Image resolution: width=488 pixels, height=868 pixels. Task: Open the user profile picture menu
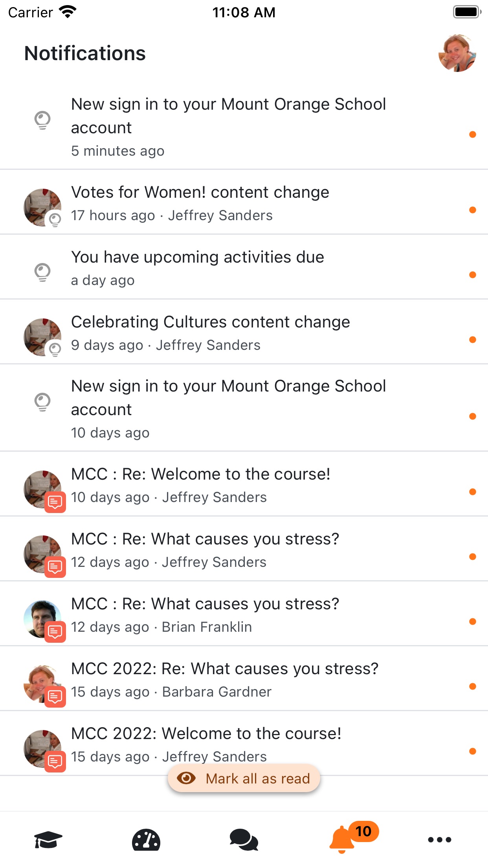click(457, 53)
